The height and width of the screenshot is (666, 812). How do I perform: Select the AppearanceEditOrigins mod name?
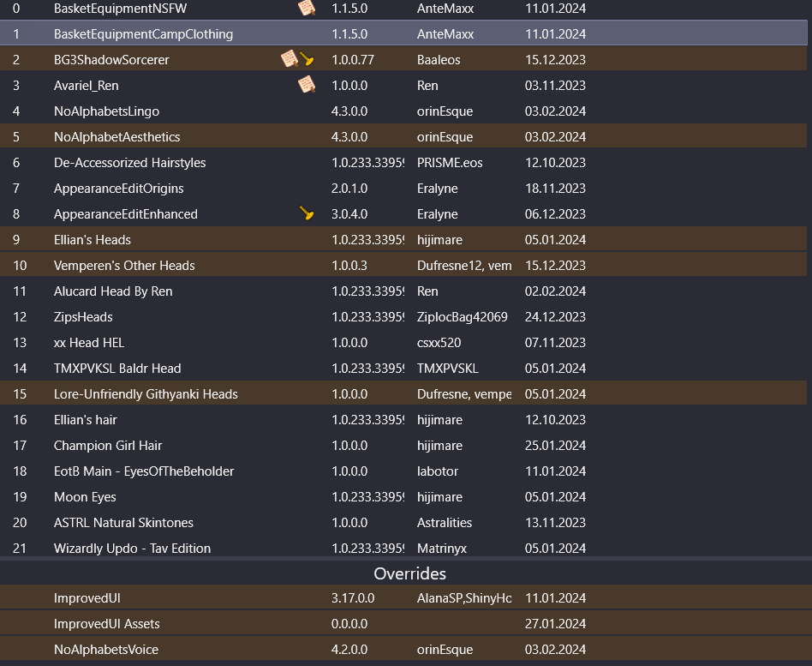coord(118,189)
